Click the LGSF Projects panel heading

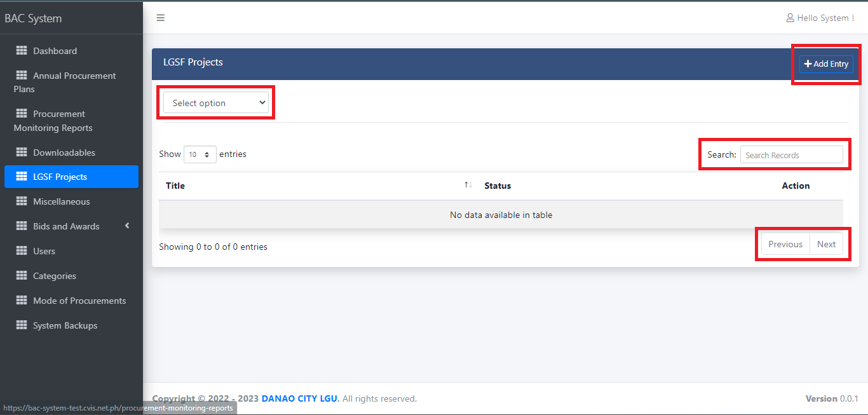(x=193, y=62)
